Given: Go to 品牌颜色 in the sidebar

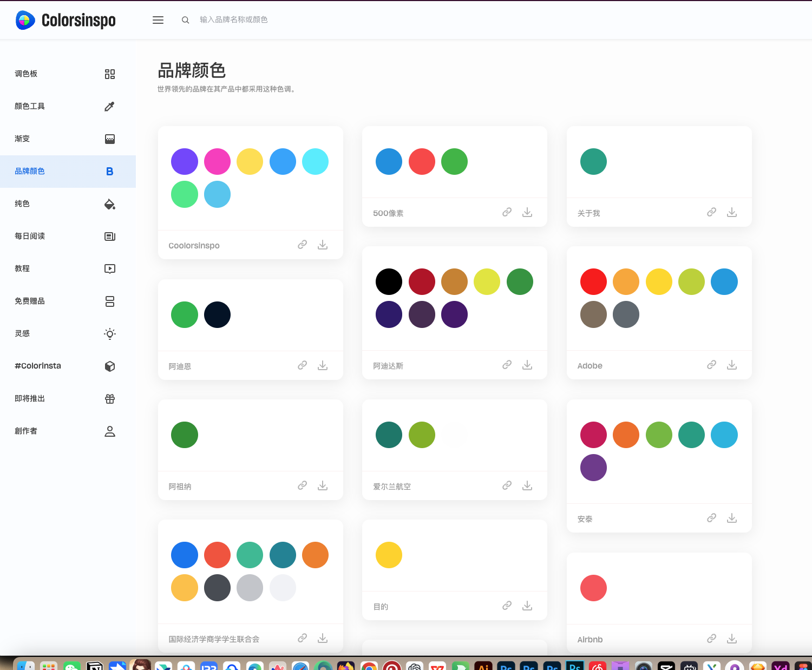Looking at the screenshot, I should 68,172.
